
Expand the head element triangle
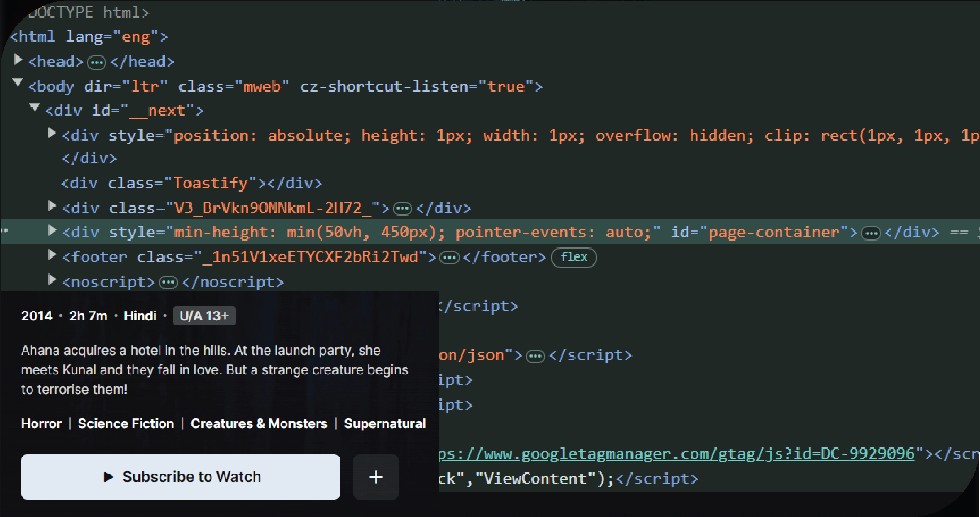pos(18,60)
